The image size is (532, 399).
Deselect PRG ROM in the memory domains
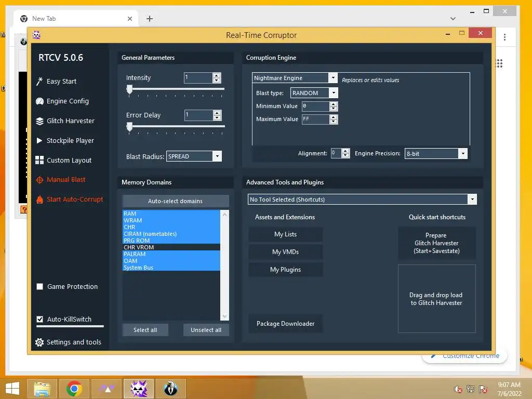(171, 241)
